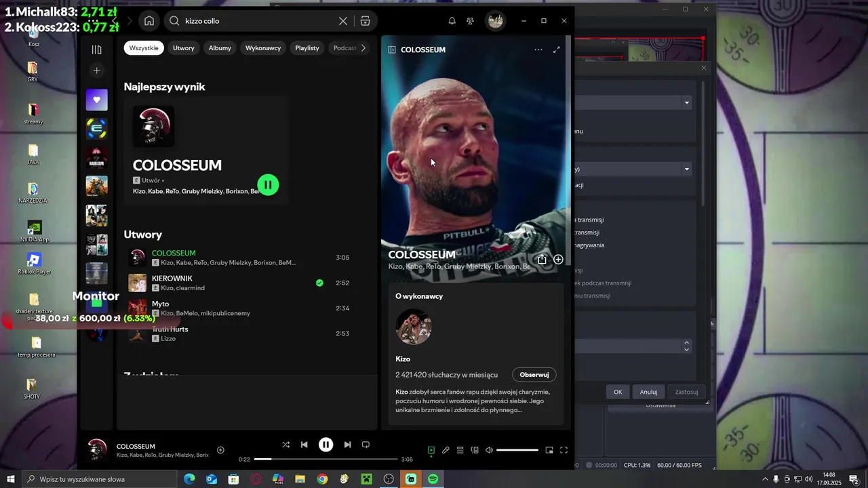Viewport: 868px width, 488px height.
Task: Select the Utwory filter
Action: [x=183, y=48]
